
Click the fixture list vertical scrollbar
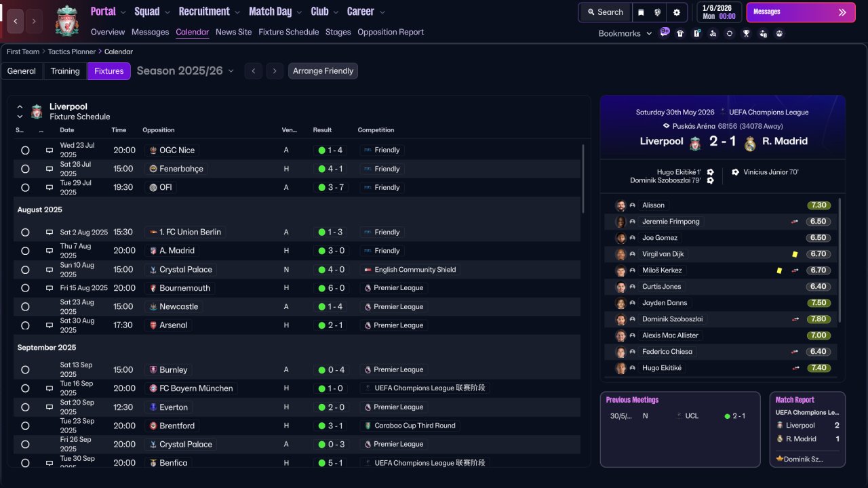pos(583,178)
